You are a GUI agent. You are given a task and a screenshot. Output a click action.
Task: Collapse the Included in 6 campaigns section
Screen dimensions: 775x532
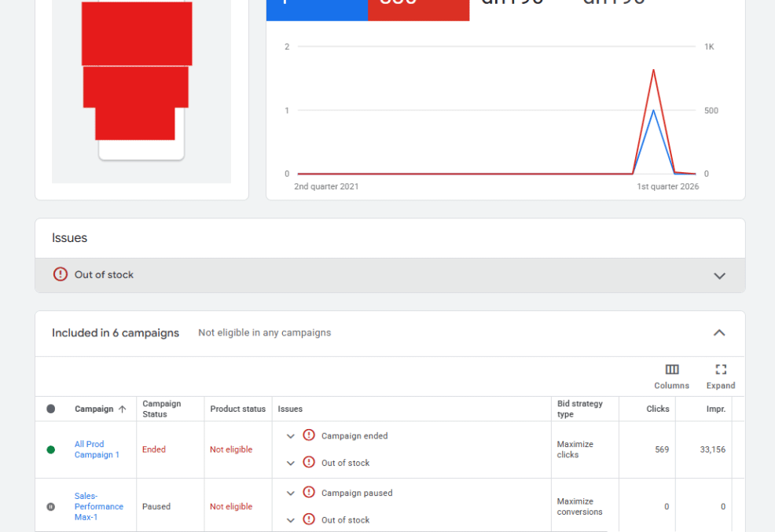[x=718, y=333]
